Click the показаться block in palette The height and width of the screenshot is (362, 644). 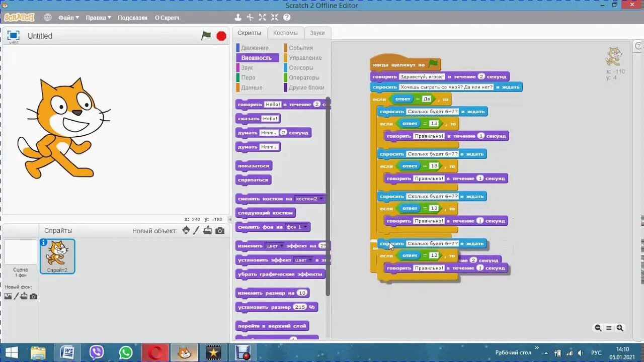pyautogui.click(x=254, y=166)
